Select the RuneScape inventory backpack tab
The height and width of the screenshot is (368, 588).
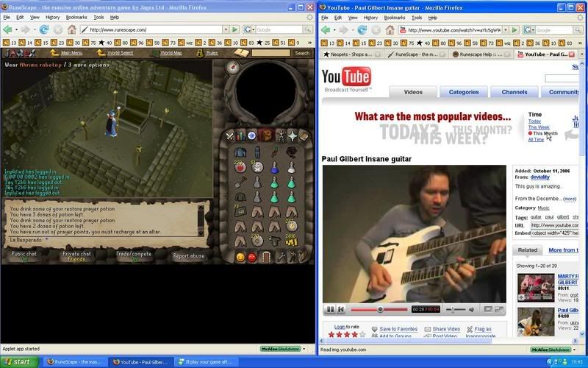click(266, 135)
